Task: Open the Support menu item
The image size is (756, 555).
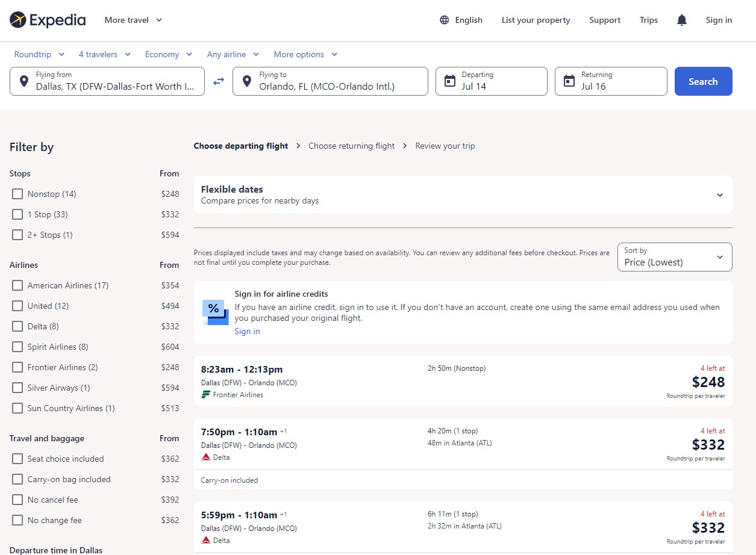Action: point(605,20)
